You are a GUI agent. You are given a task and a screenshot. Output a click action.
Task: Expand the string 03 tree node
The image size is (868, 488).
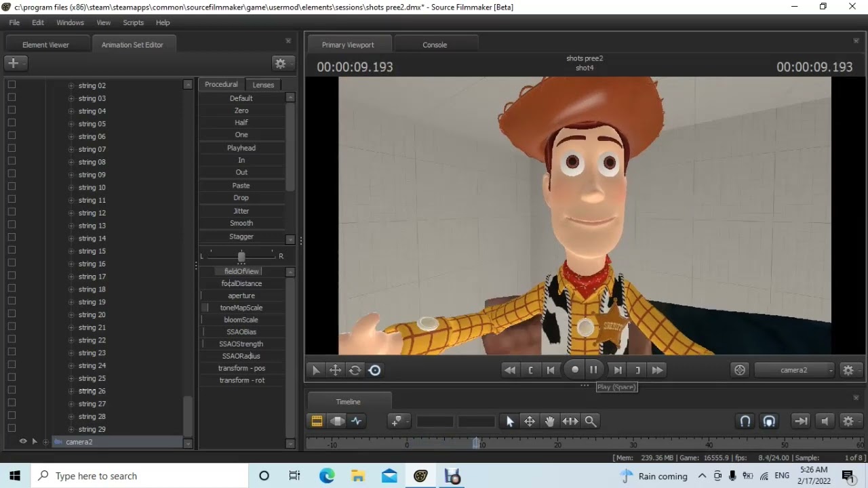coord(71,98)
